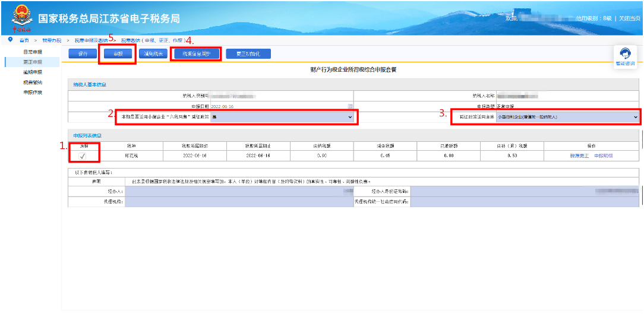Click the 税源更正 link in 印花税 row
Screen dimensions: 644x314
pos(579,156)
